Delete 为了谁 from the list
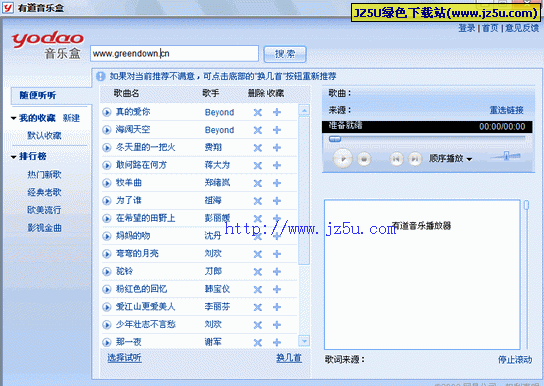 (257, 201)
